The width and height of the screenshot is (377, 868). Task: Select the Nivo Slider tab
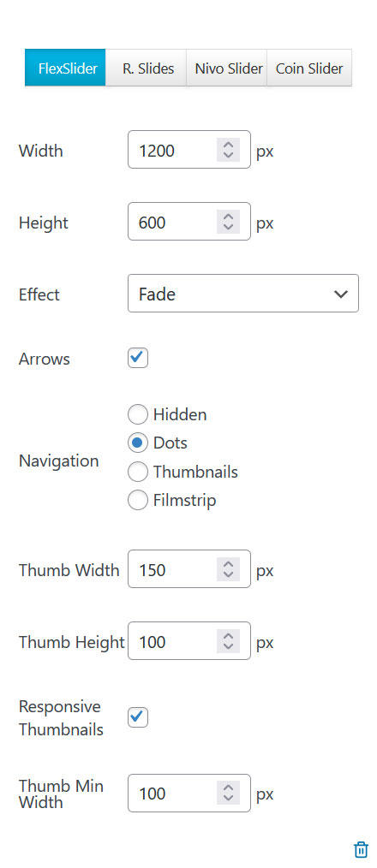pos(227,68)
